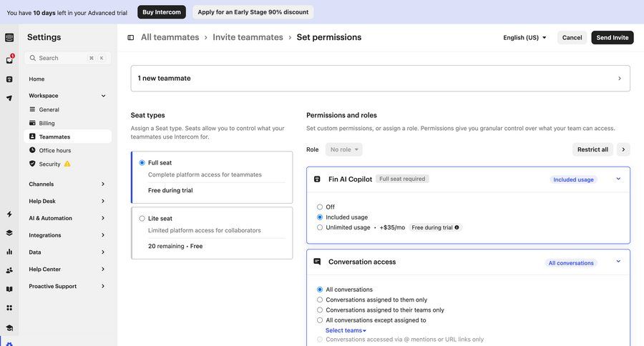
Task: Click the All conversations summary badge
Action: coord(571,262)
